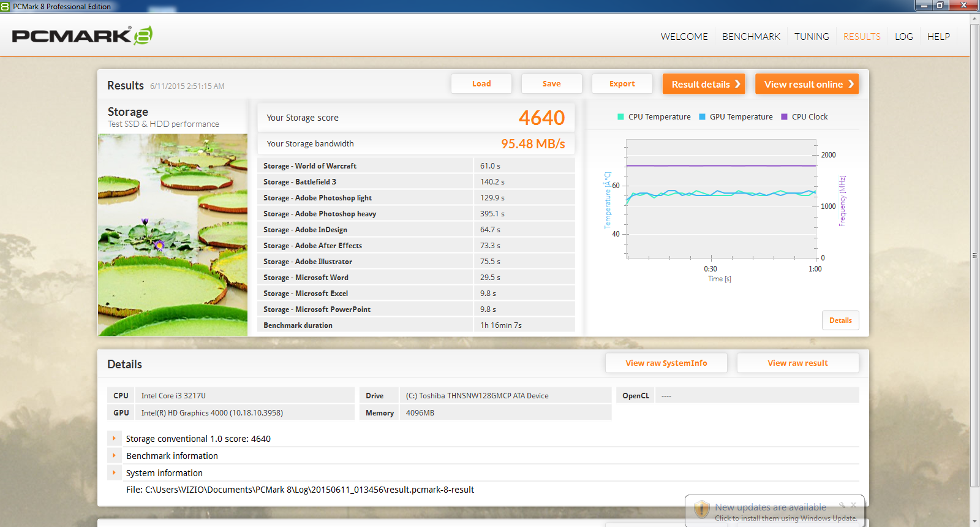
Task: Go to the Tuning tab
Action: pyautogui.click(x=812, y=37)
